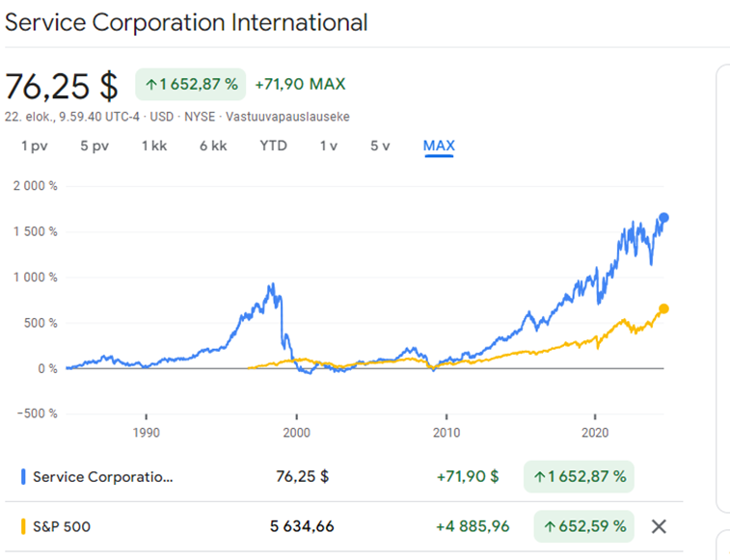Click the Service Corporatio... legend row name
The image size is (730, 560).
pyautogui.click(x=102, y=476)
